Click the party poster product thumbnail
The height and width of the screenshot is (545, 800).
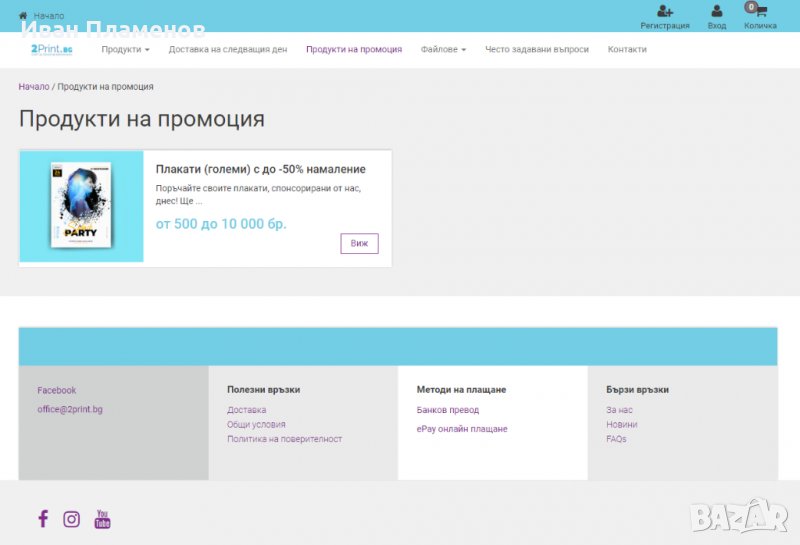81,207
